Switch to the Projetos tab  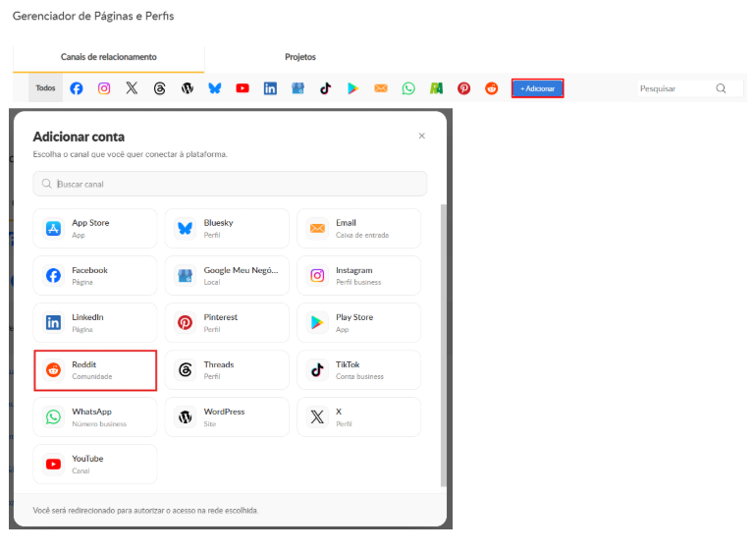point(299,57)
